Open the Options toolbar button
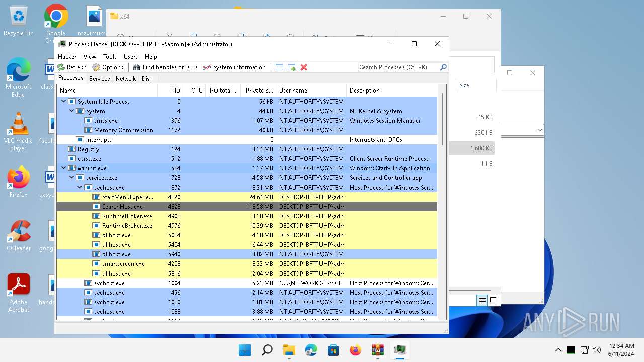 point(108,67)
